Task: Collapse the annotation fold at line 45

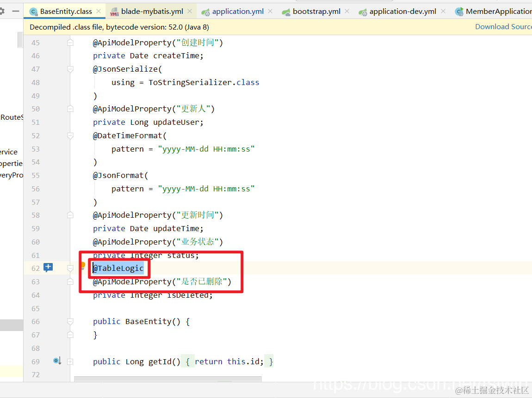Action: [x=70, y=43]
